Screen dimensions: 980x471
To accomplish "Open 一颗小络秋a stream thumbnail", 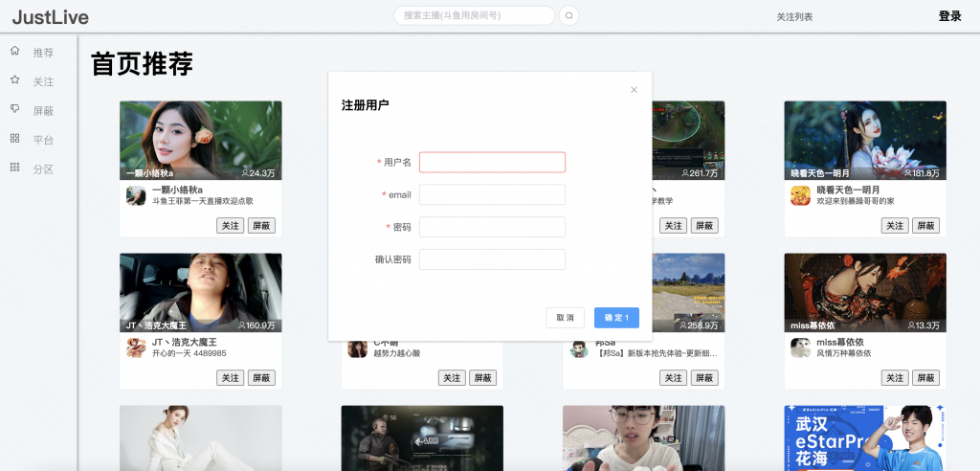I will 201,140.
